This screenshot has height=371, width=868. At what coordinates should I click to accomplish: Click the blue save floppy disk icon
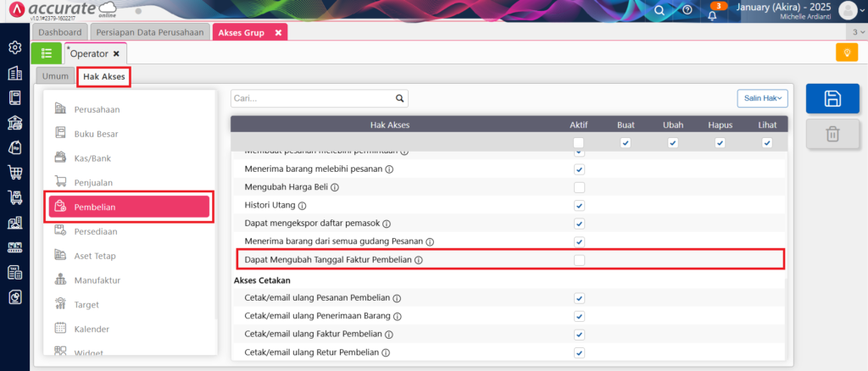[x=832, y=98]
